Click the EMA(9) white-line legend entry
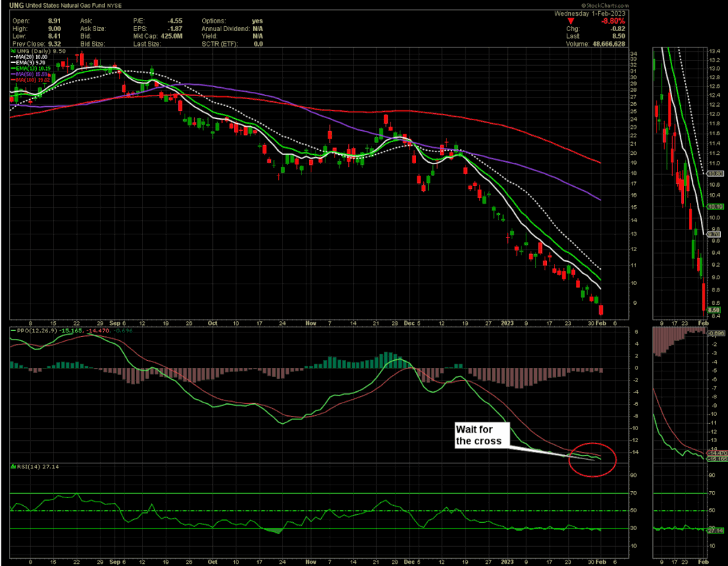Screen dimensions: 728x566 (x=28, y=62)
